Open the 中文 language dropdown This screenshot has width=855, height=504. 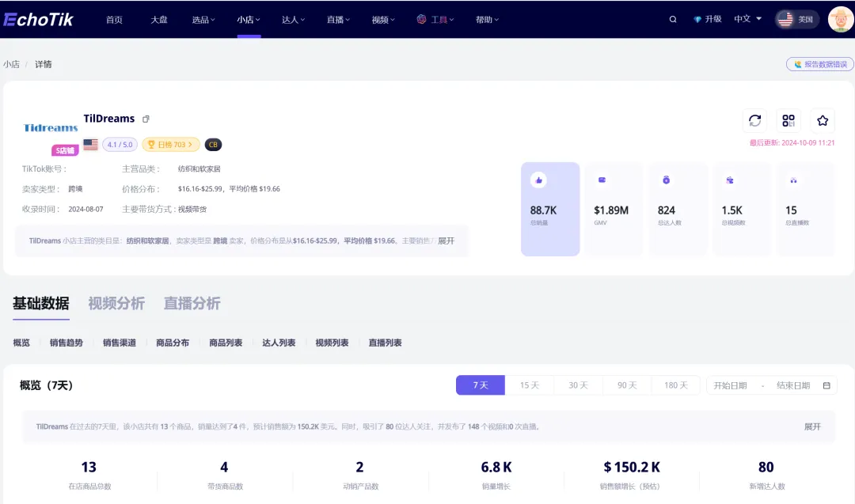(747, 19)
